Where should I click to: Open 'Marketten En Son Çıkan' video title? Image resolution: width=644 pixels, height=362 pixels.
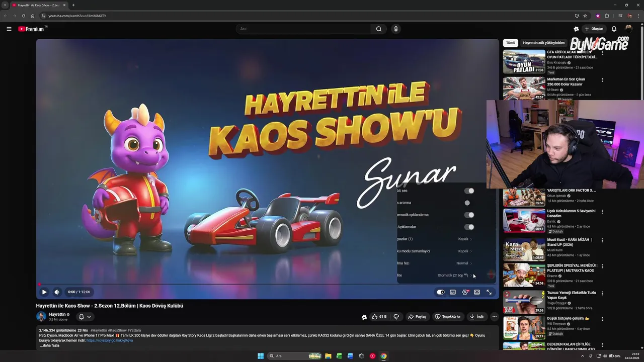tap(566, 82)
